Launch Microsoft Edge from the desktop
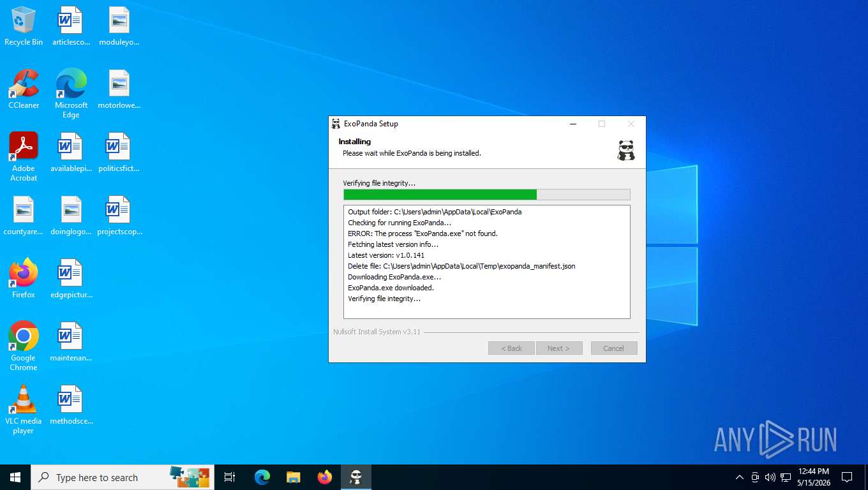 click(x=71, y=94)
